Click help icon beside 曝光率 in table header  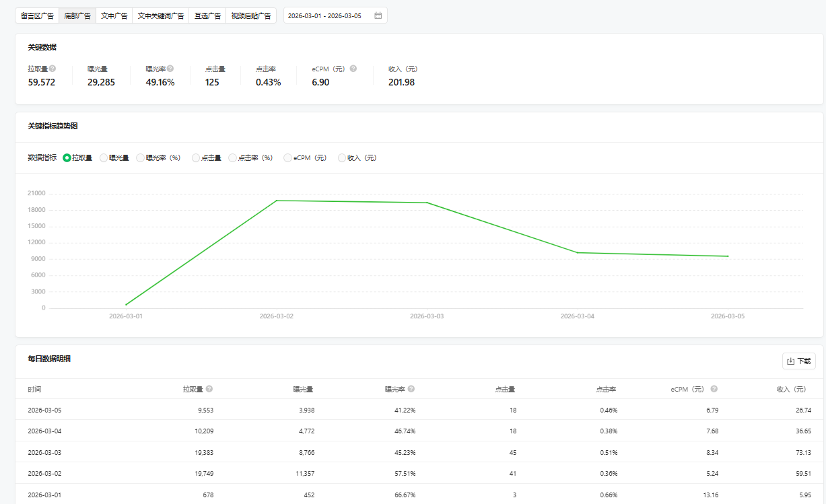pos(411,389)
